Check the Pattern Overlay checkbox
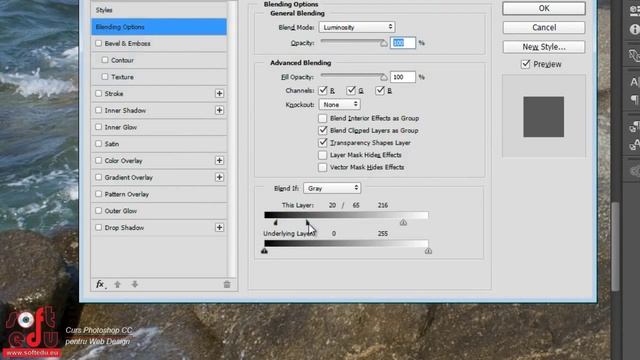This screenshot has height=360, width=640. (98, 194)
